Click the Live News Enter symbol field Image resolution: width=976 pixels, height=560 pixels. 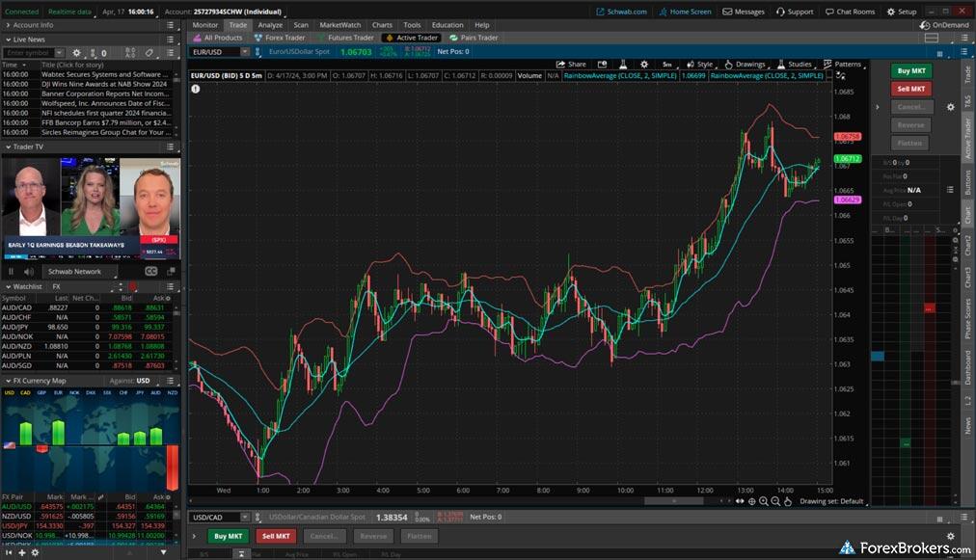[x=29, y=53]
